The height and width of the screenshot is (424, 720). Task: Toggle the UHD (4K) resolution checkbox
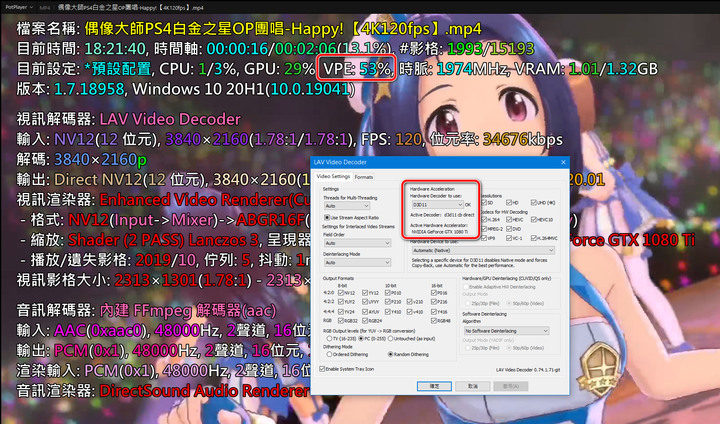click(x=534, y=203)
